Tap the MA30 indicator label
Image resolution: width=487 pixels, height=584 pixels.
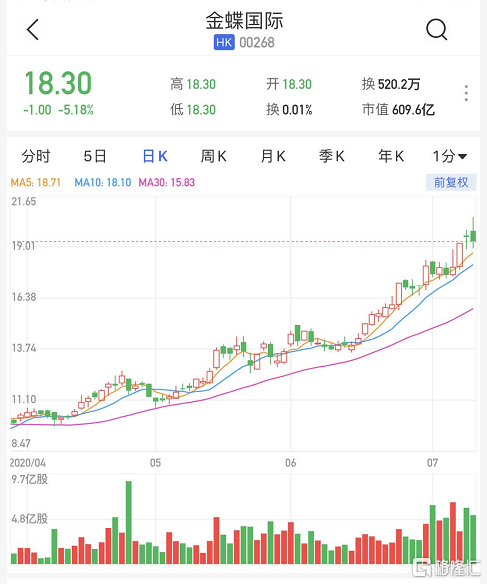click(x=167, y=182)
